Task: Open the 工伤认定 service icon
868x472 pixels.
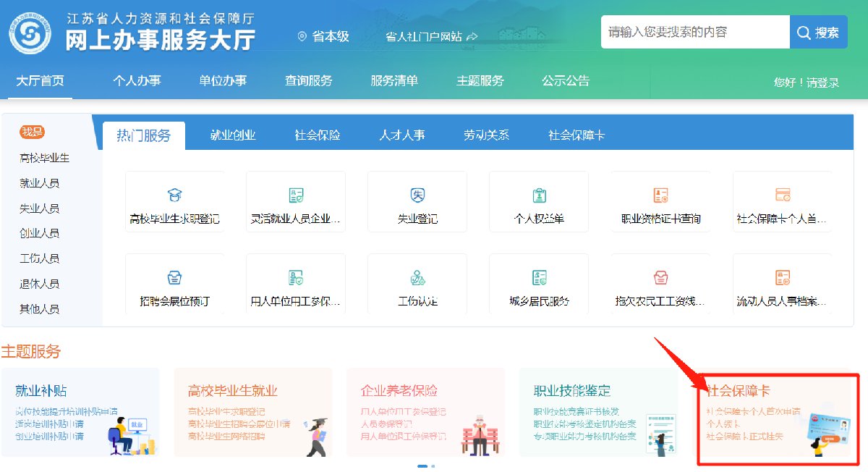Action: click(417, 277)
